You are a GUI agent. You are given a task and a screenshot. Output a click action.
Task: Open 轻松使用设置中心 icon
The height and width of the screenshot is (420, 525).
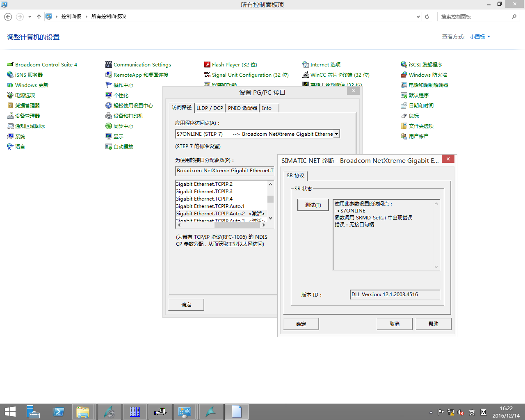tap(109, 106)
